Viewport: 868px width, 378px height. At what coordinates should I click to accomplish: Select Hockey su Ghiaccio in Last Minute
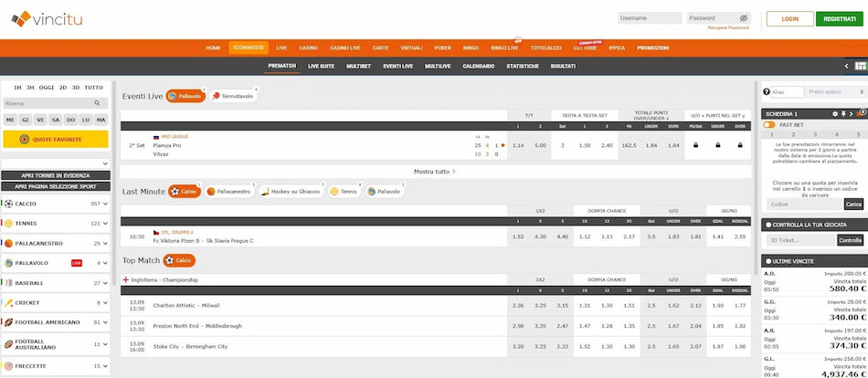point(291,192)
